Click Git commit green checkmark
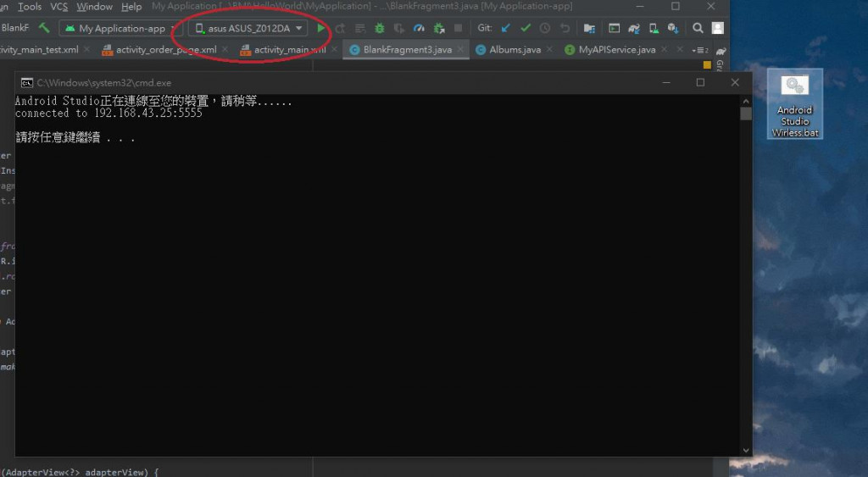Viewport: 868px width, 477px height. point(526,28)
